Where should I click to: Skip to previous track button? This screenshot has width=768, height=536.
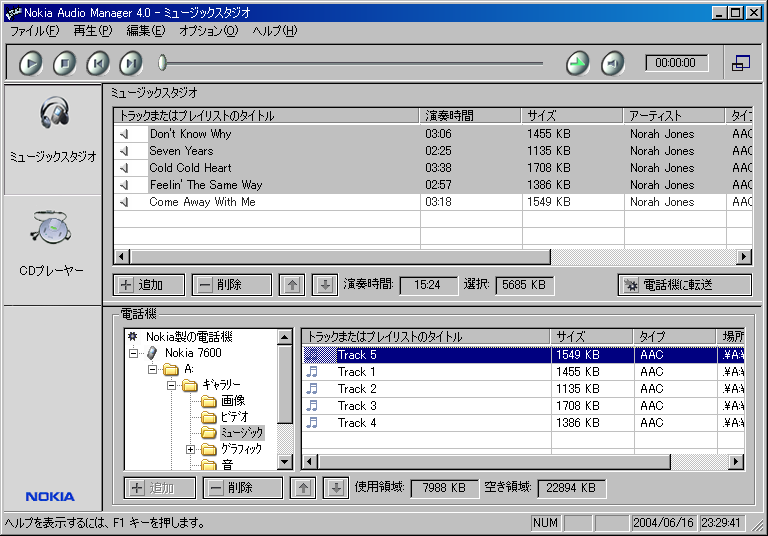click(x=97, y=64)
